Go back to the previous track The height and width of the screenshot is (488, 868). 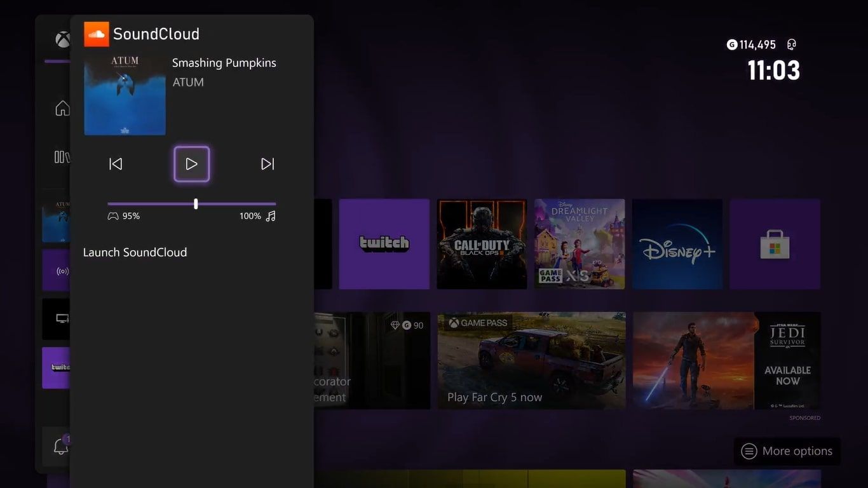pos(116,163)
